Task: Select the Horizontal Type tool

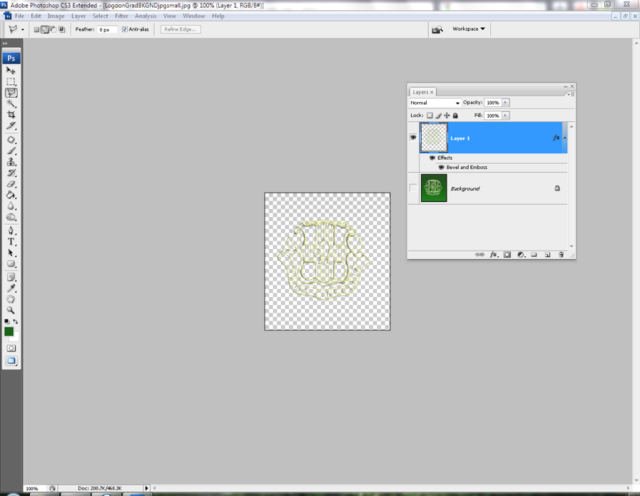Action: pyautogui.click(x=11, y=242)
